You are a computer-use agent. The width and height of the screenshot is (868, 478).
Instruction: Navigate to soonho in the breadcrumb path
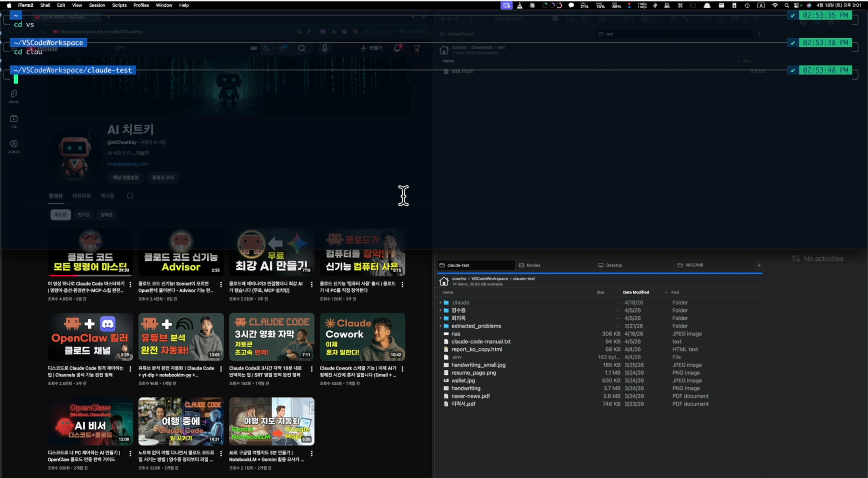459,279
